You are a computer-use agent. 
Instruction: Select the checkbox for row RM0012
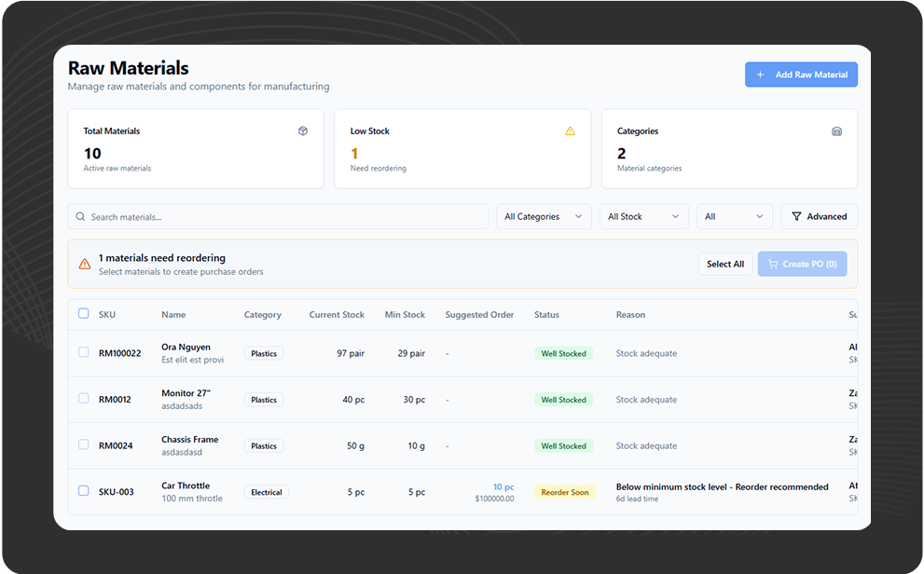pos(83,399)
